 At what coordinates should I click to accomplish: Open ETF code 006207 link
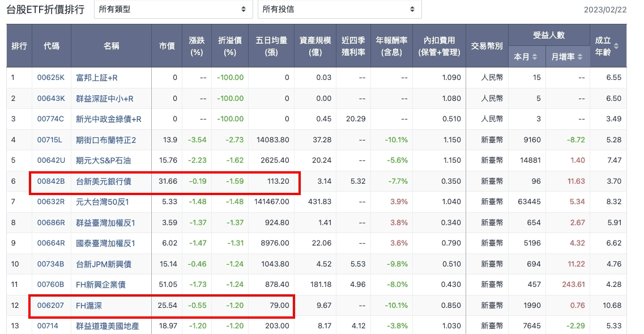coord(50,306)
